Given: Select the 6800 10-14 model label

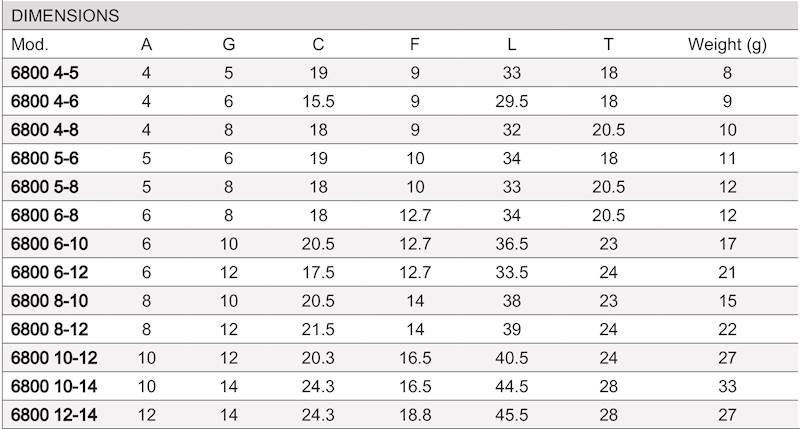Looking at the screenshot, I should 54,386.
